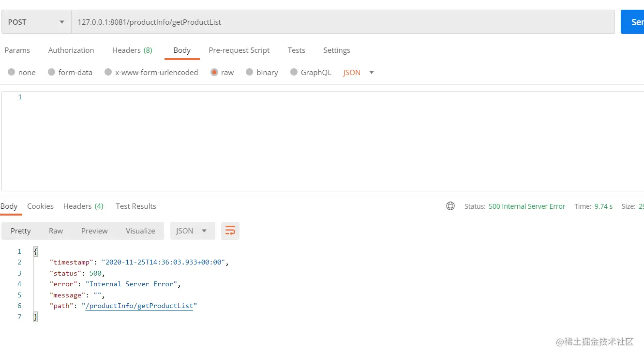Viewport: 644px width, 357px height.
Task: Click the timestamp value 2020-11-25T14:36:03.933+00:00
Action: pyautogui.click(x=163, y=262)
